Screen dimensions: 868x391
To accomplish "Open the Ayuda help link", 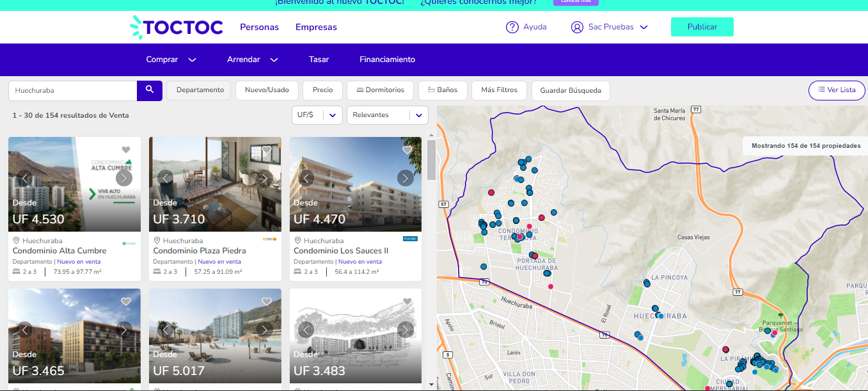I will [535, 28].
